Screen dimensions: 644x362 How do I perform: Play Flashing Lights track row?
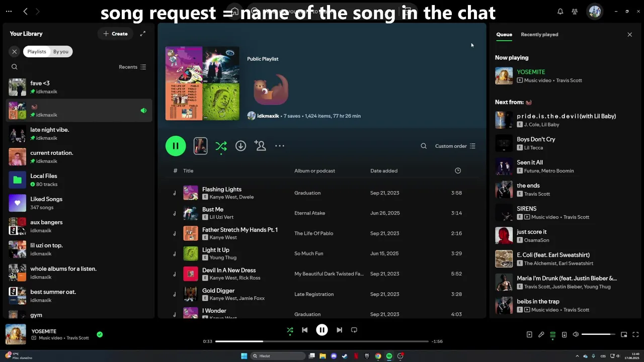(322, 193)
